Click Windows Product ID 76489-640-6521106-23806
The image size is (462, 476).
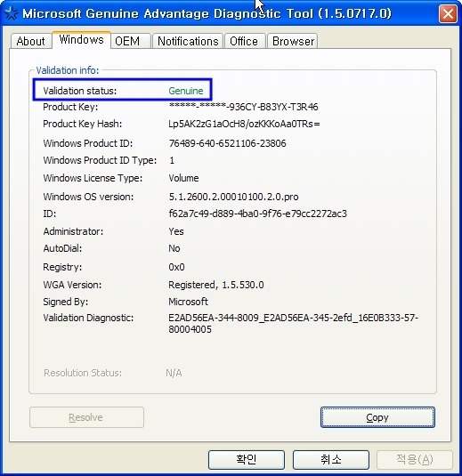tap(228, 143)
